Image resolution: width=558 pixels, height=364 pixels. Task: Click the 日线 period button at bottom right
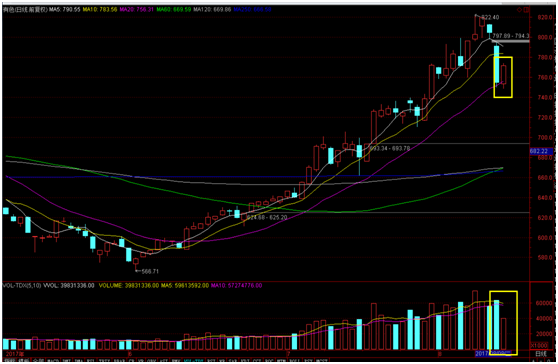click(541, 354)
